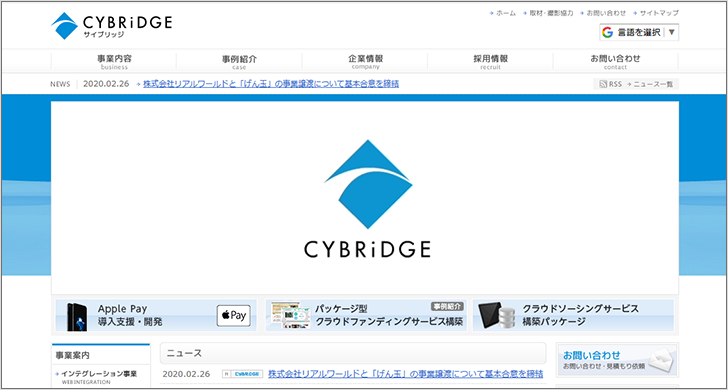
Task: Open the 言語を選択 language dropdown
Action: (639, 32)
